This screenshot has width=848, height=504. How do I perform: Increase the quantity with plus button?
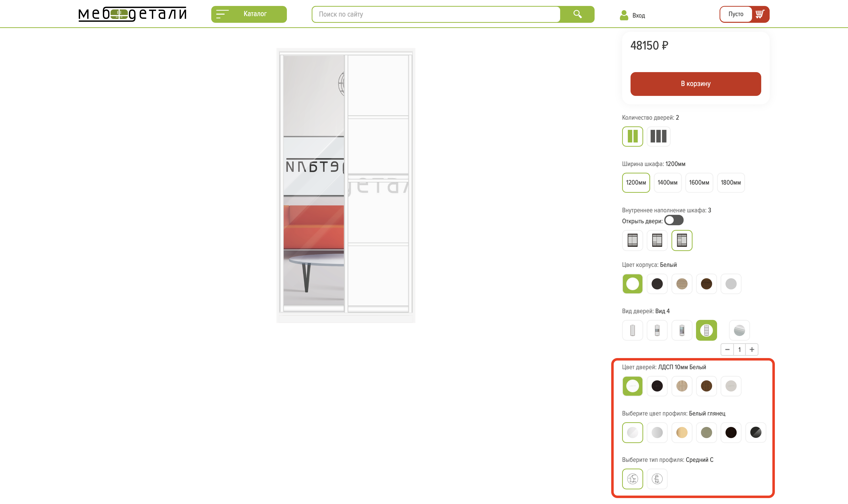click(x=752, y=349)
